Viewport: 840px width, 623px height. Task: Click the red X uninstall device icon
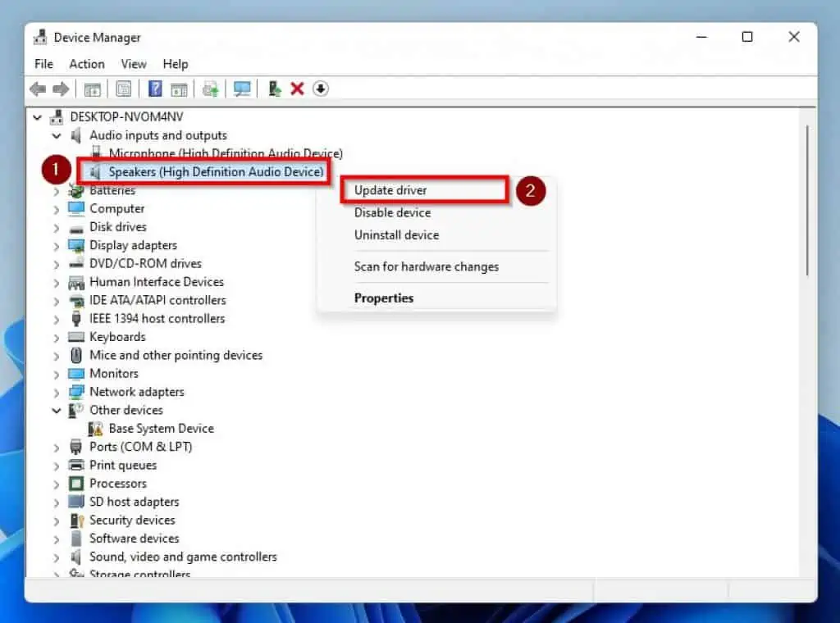coord(297,89)
